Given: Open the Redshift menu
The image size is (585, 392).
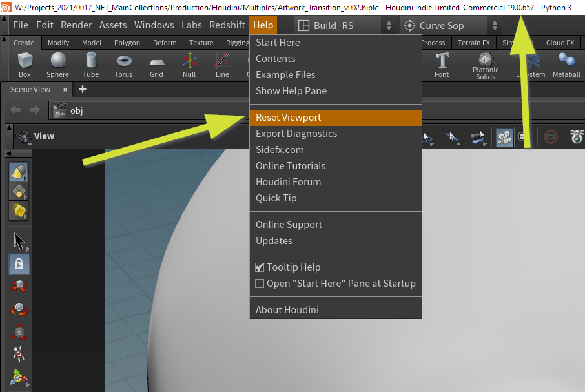Looking at the screenshot, I should pyautogui.click(x=227, y=25).
